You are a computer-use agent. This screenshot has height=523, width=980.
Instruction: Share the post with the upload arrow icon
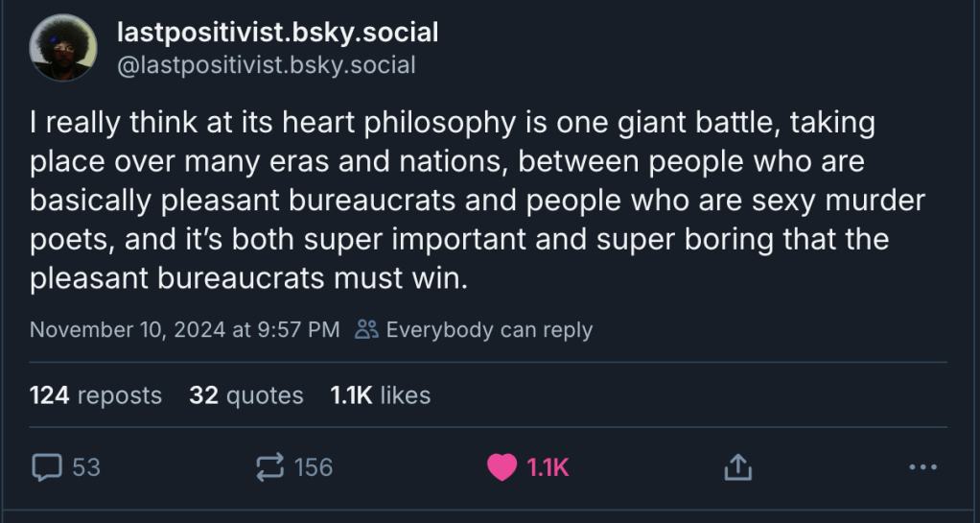point(736,467)
